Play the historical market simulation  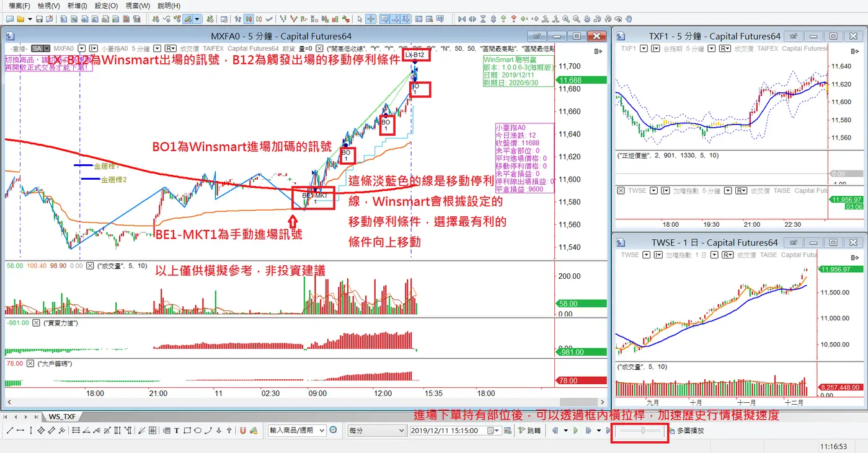(x=576, y=431)
